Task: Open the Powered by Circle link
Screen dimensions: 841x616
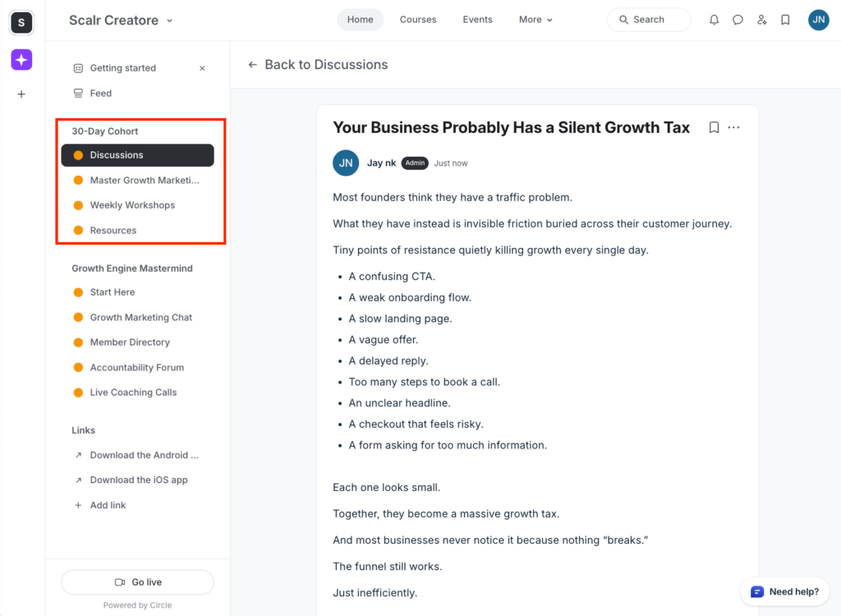Action: (x=137, y=605)
